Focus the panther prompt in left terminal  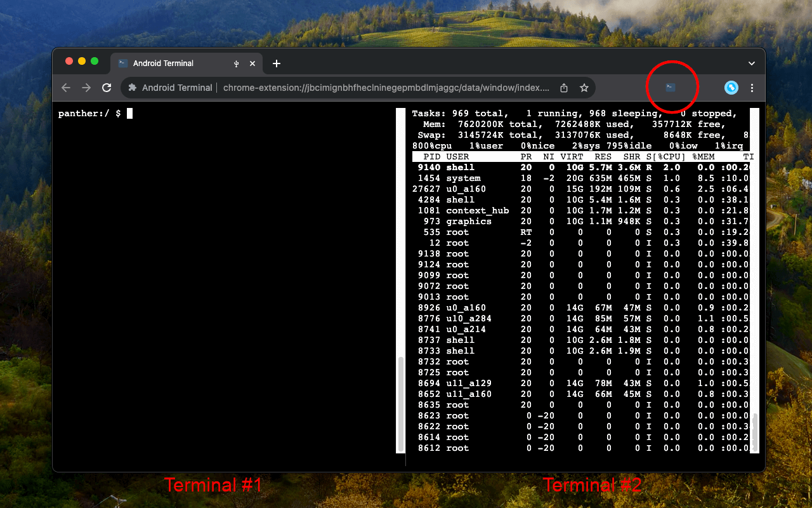pos(129,114)
